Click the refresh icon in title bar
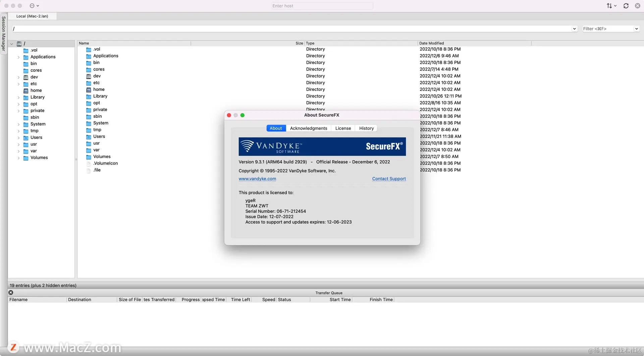 (x=626, y=6)
